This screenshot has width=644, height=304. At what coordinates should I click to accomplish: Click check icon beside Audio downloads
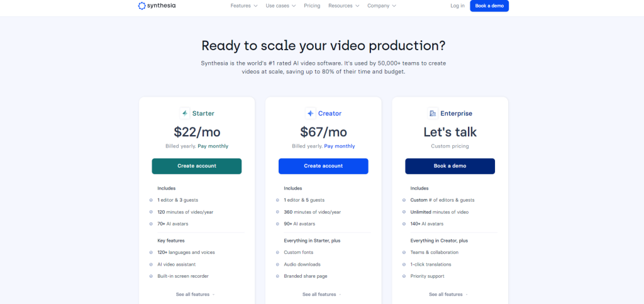pyautogui.click(x=277, y=264)
